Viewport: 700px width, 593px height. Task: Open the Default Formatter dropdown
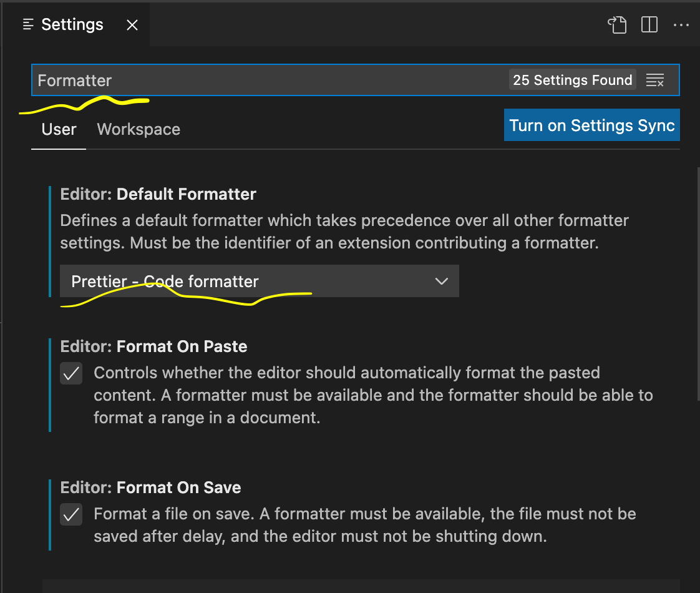point(259,281)
